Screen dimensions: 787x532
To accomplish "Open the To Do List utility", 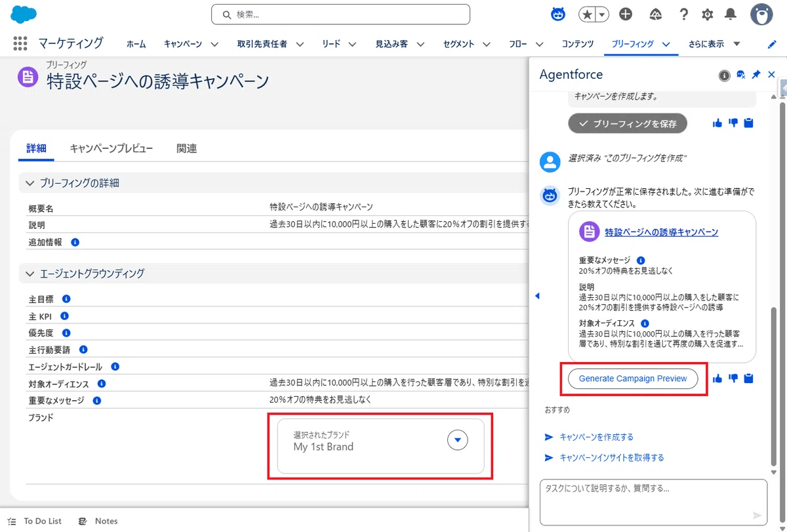I will click(x=35, y=521).
